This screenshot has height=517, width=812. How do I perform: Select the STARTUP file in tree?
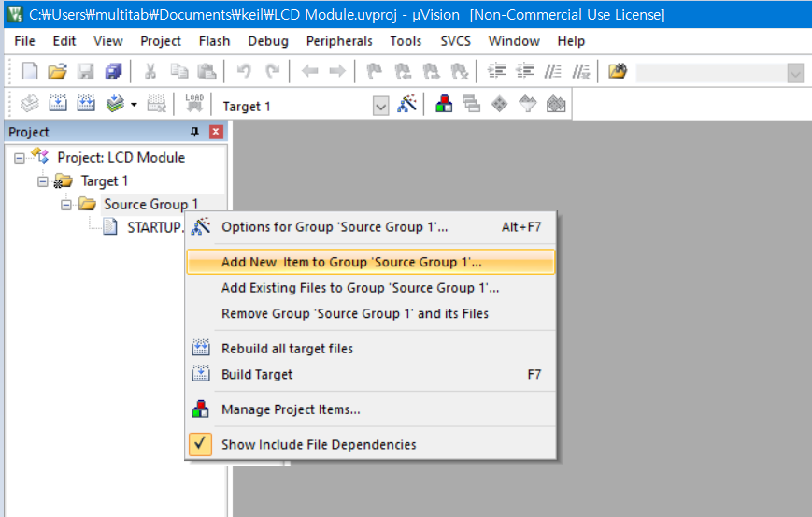(x=154, y=227)
